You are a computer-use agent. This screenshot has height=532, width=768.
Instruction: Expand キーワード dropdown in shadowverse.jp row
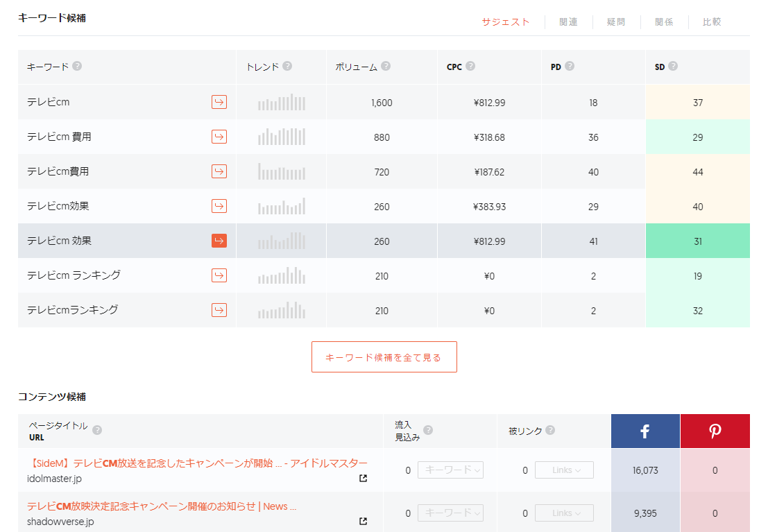tap(451, 513)
